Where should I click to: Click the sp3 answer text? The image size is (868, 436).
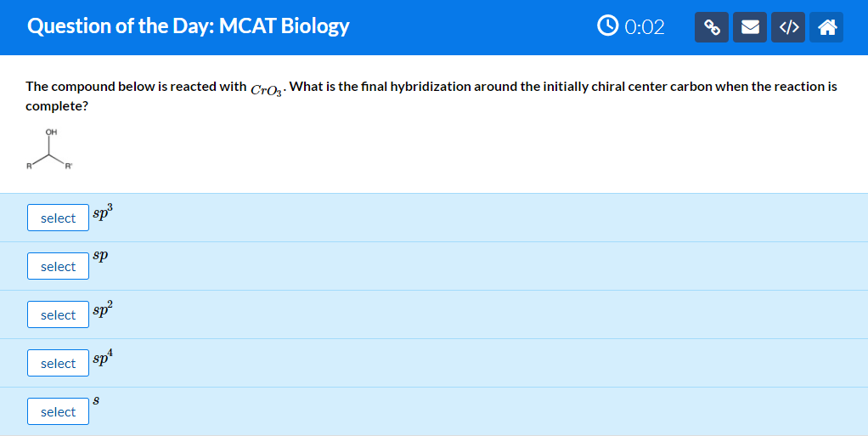(103, 213)
